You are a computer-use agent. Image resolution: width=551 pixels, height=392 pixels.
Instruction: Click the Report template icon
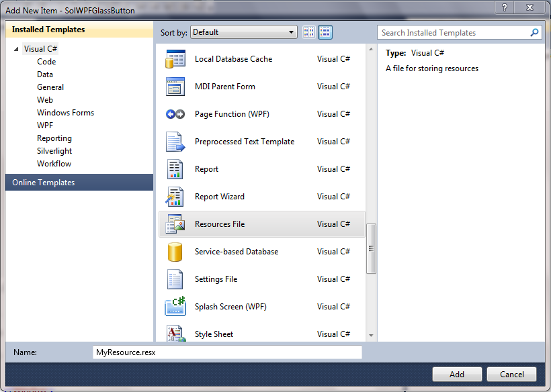coord(175,169)
